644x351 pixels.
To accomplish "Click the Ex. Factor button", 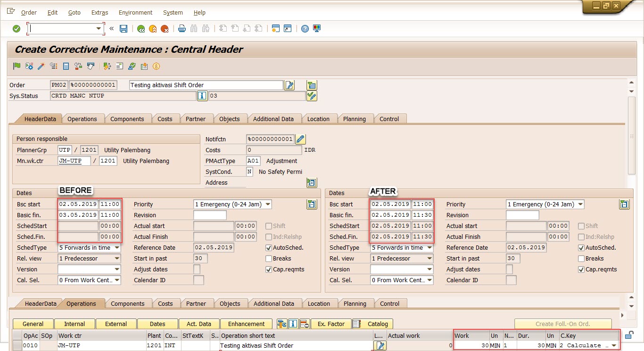I will coord(330,324).
